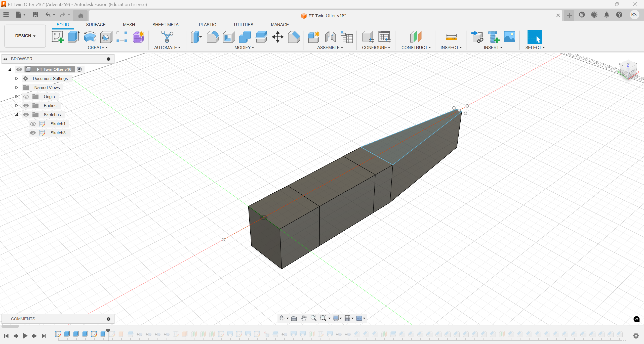Image resolution: width=644 pixels, height=344 pixels.
Task: Select the Press Pull tool
Action: pyautogui.click(x=196, y=37)
